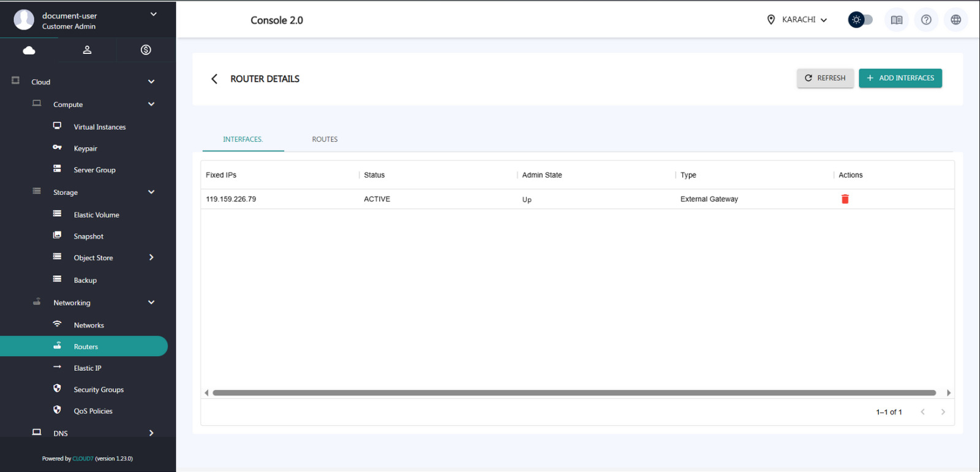Click the globe language icon
980x472 pixels.
[956, 20]
